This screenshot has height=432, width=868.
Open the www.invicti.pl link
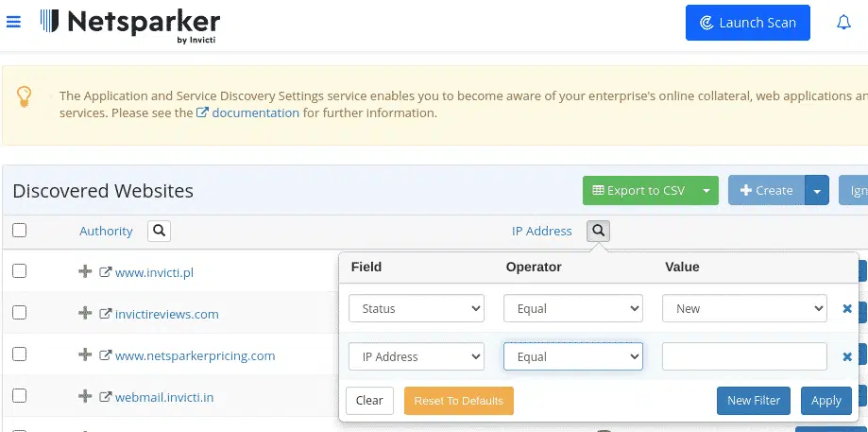(155, 272)
